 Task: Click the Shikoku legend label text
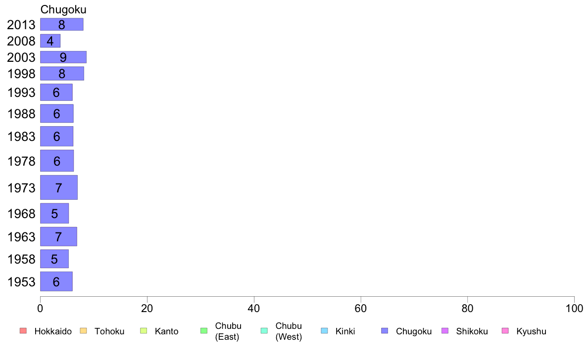point(472,331)
